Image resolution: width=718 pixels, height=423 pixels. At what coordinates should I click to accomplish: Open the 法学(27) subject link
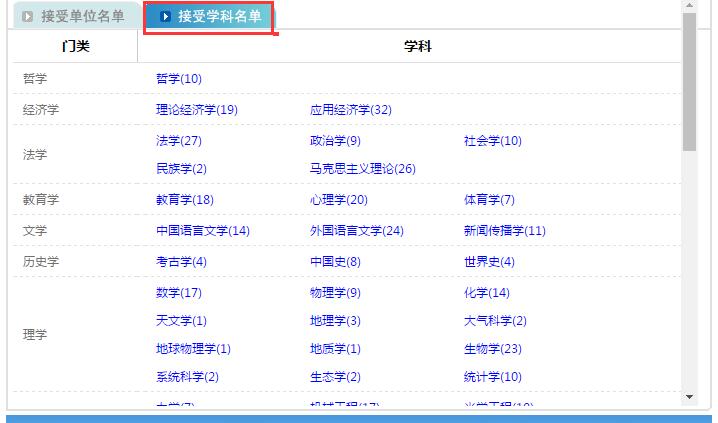tap(179, 141)
